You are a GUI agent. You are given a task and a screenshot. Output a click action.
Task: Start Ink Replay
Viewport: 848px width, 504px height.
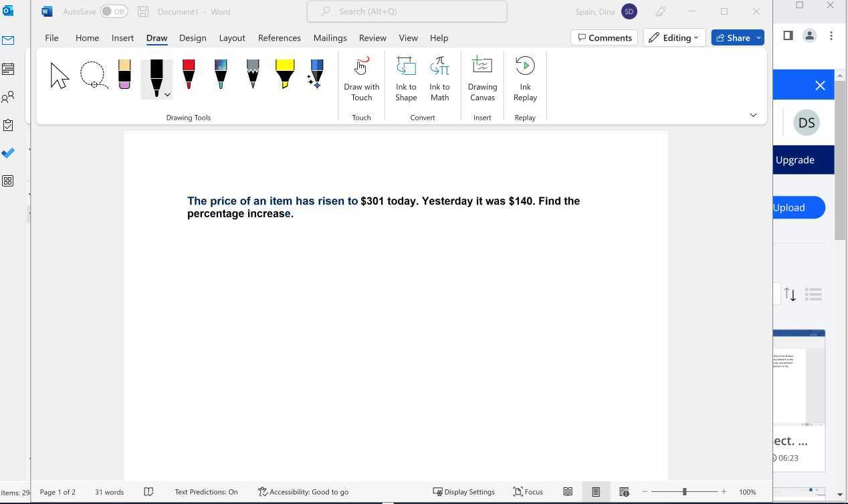pyautogui.click(x=525, y=79)
